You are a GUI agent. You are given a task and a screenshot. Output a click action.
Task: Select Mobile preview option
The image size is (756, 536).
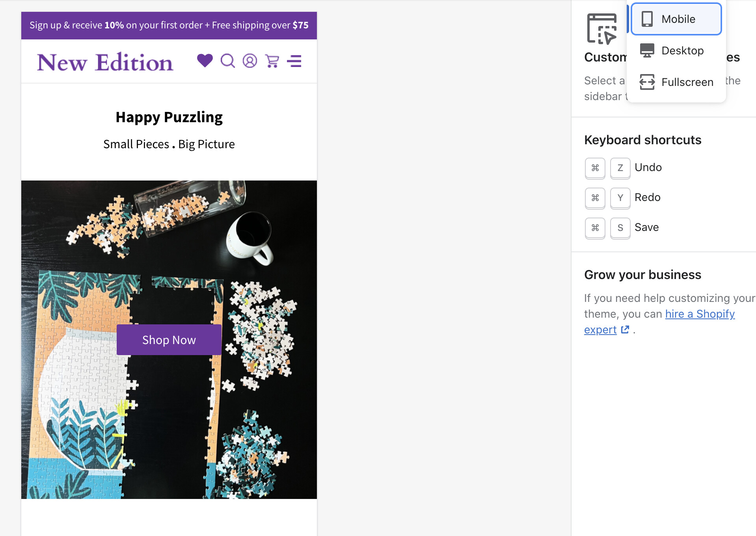676,19
